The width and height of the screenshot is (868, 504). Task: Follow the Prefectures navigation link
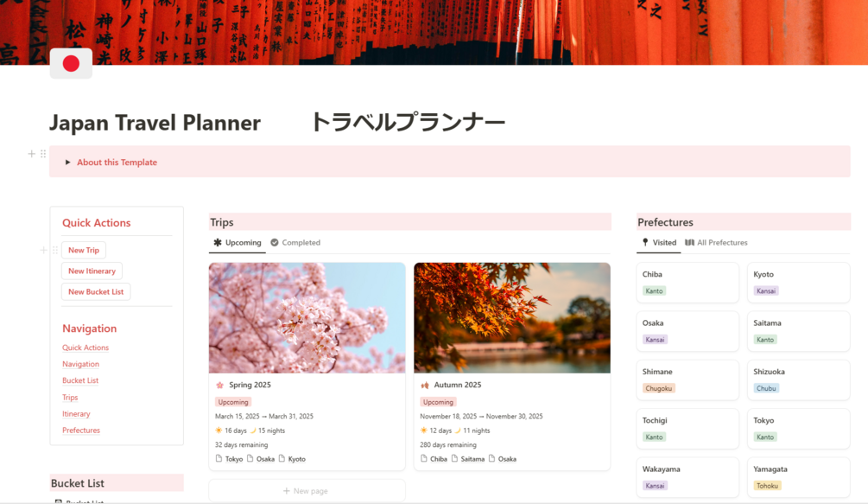point(81,431)
